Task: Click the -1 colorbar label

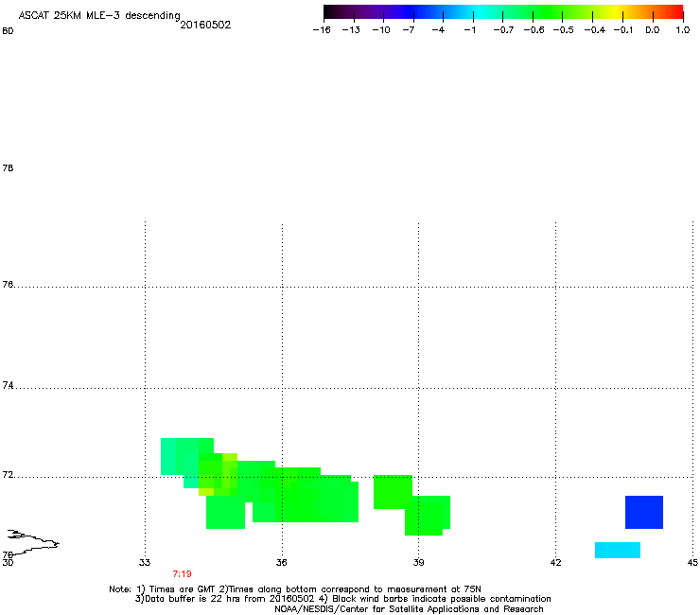Action: [469, 30]
